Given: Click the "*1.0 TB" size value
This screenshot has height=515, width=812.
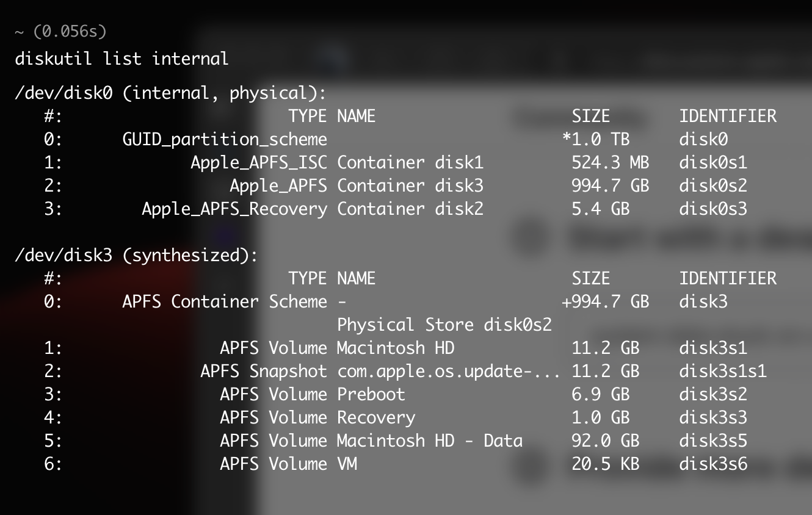Looking at the screenshot, I should pos(596,140).
